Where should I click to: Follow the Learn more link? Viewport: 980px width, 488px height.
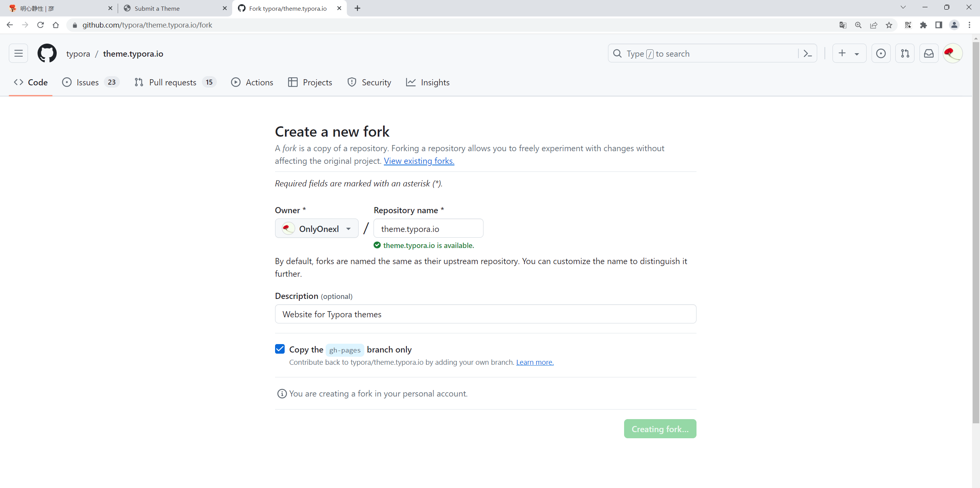[x=535, y=362]
